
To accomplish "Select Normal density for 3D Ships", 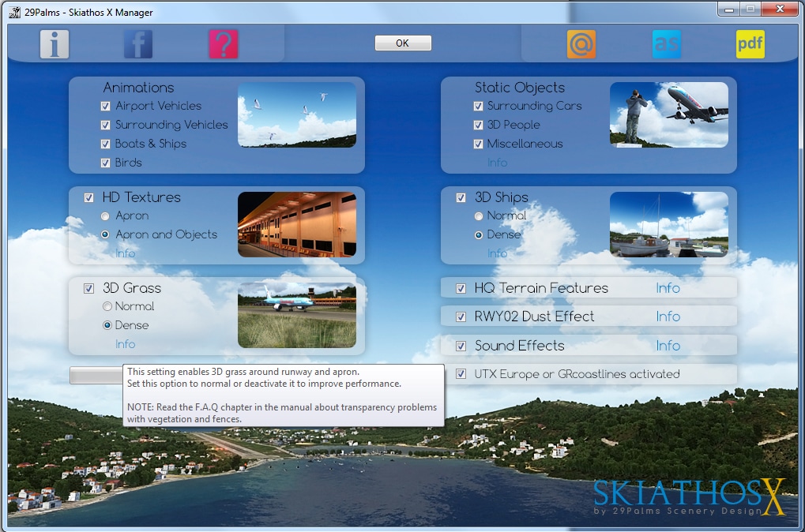I will 478,216.
